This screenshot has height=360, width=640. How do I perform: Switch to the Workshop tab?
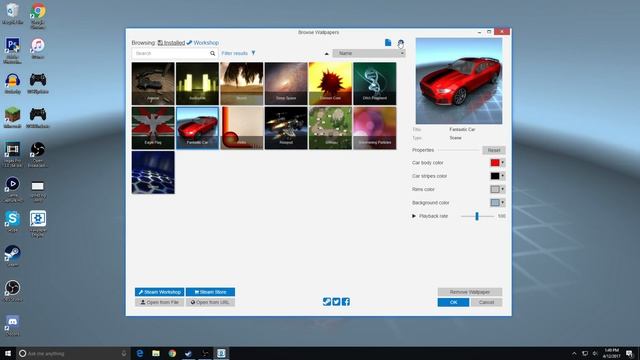coord(203,42)
